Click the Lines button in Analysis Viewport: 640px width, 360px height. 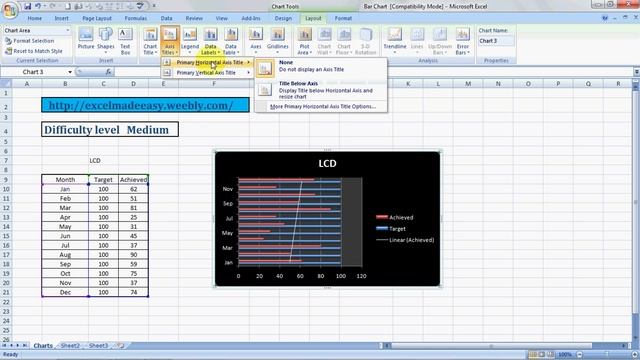(417, 41)
